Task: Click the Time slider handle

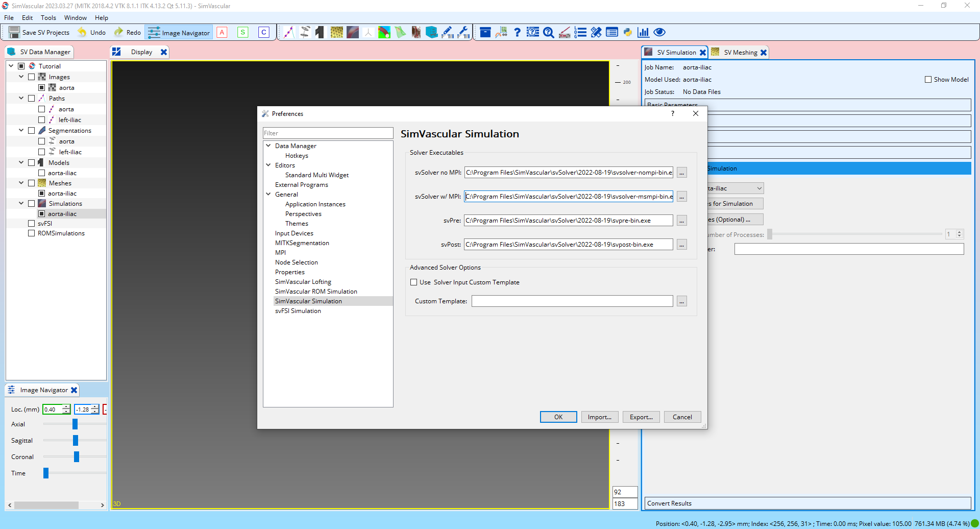Action: 46,473
